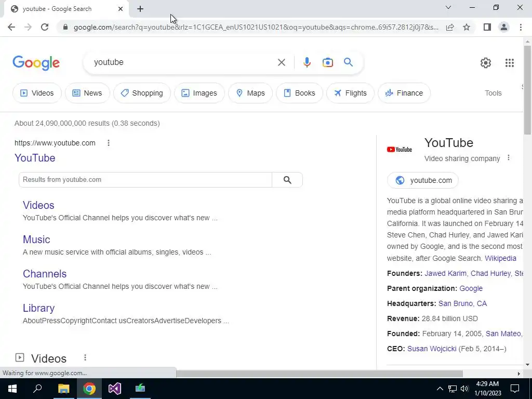Open the Chrome profile avatar icon
This screenshot has height=399, width=532.
point(504,27)
